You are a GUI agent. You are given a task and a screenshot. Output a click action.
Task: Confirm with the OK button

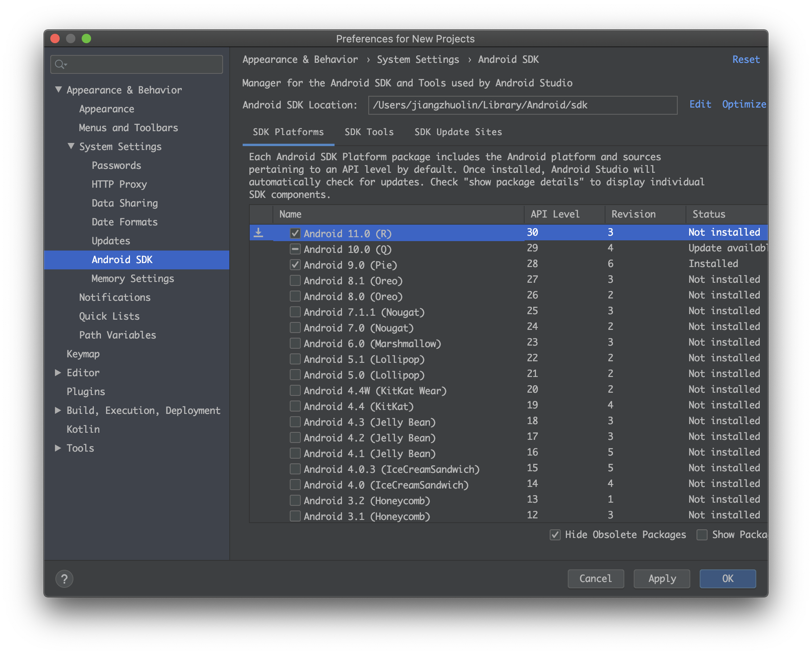pos(728,578)
